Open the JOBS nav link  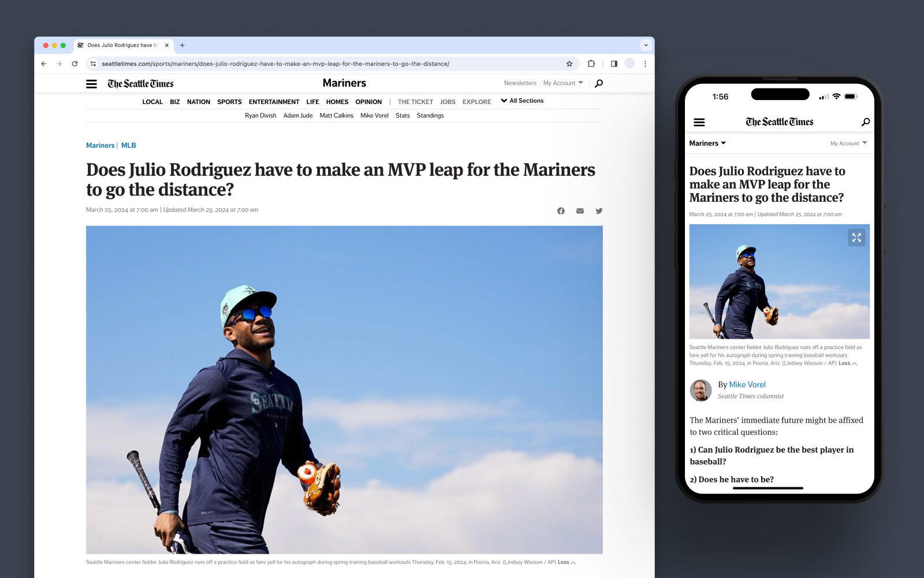click(448, 102)
